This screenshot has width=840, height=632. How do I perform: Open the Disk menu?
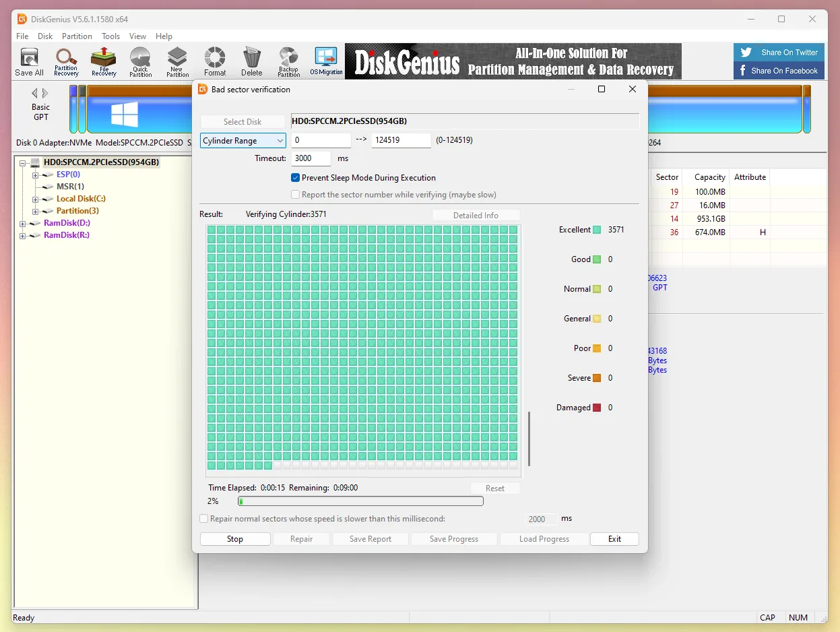[x=44, y=36]
